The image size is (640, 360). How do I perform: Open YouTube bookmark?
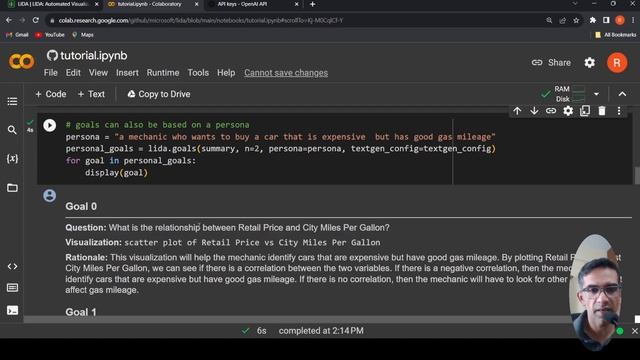50,35
